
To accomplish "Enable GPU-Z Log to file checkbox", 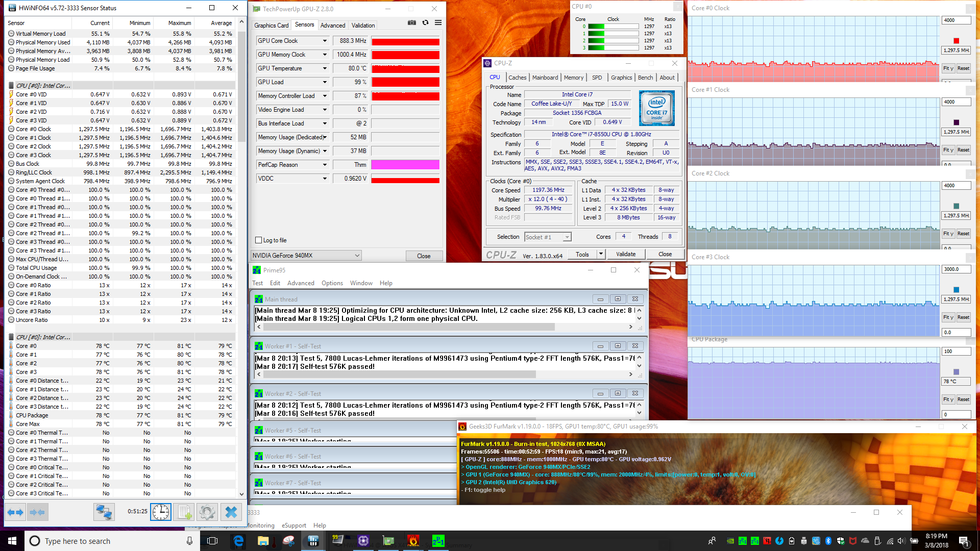I will (x=258, y=240).
